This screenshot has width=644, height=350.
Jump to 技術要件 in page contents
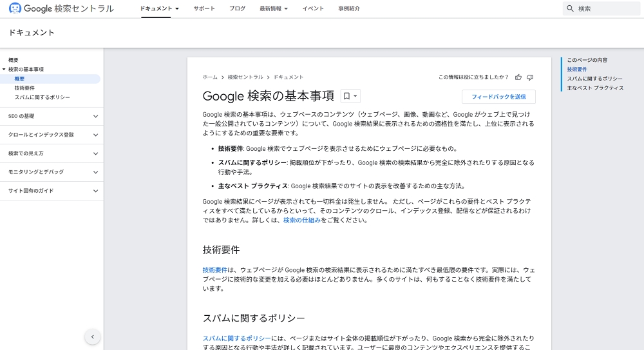coord(577,70)
